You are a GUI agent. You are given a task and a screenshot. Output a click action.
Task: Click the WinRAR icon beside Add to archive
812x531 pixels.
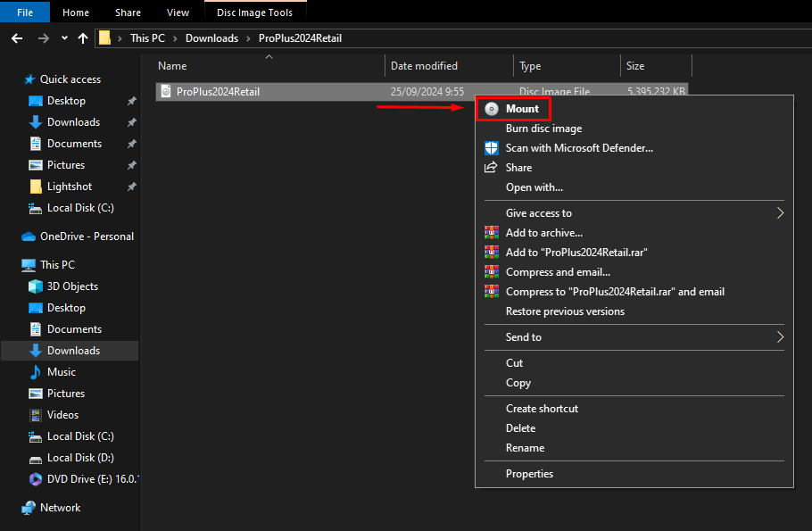490,233
